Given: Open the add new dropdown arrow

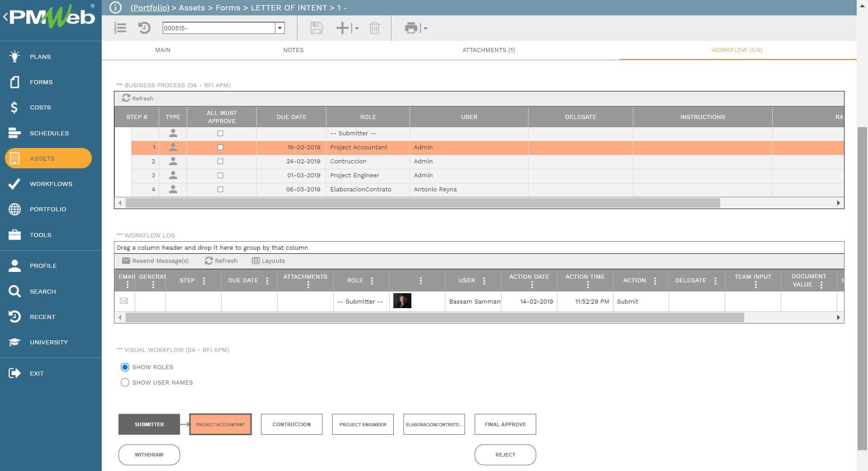Looking at the screenshot, I should (357, 28).
